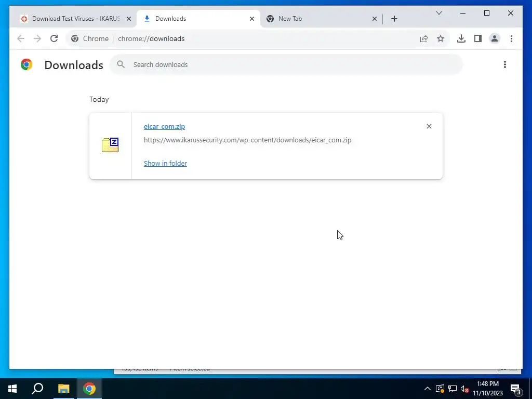Click the ikarussecurity.com download URL text

click(247, 140)
